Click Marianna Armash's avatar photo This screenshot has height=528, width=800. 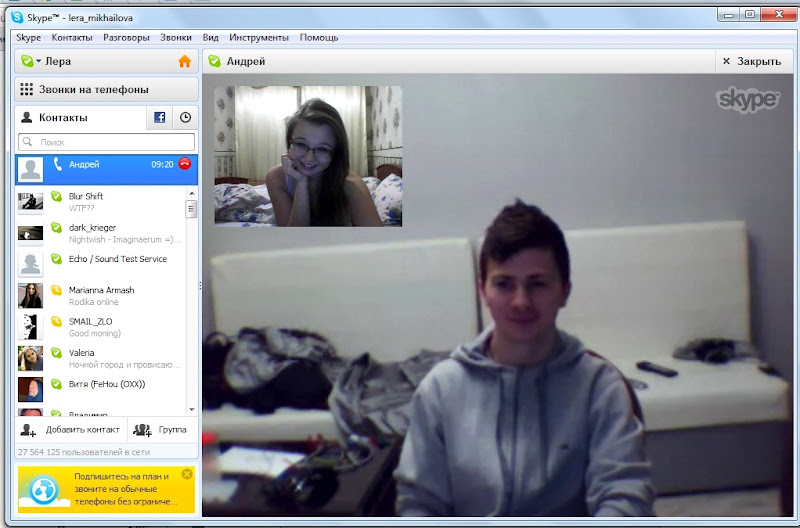point(31,296)
